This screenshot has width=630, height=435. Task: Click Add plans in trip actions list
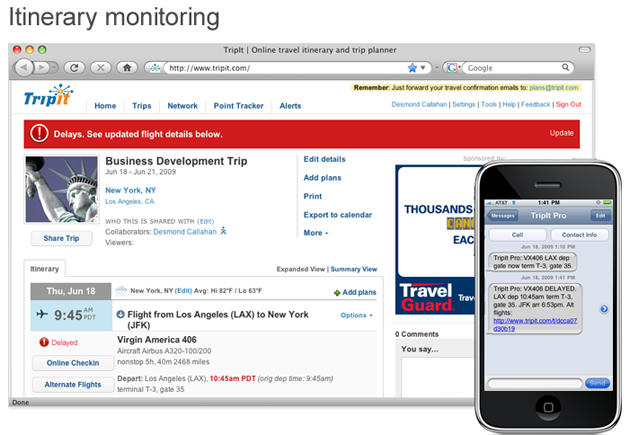[x=322, y=178]
